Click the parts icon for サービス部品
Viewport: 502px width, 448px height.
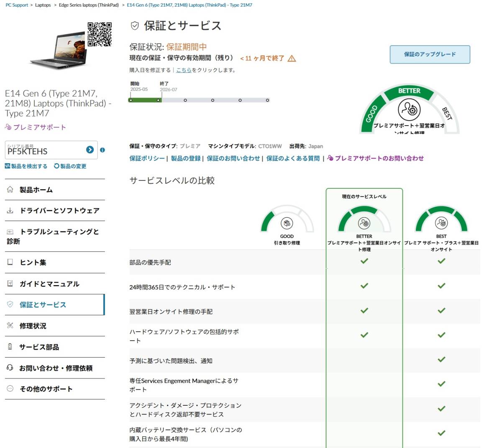click(10, 347)
